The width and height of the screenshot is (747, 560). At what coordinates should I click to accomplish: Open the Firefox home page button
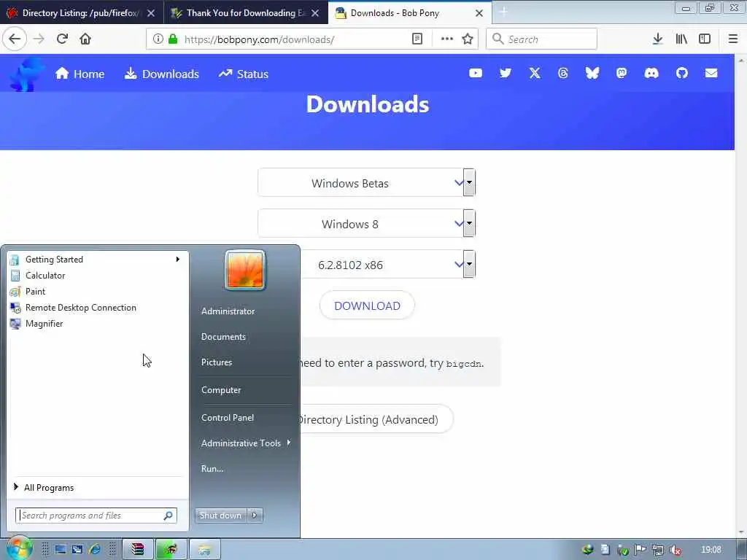pyautogui.click(x=85, y=39)
